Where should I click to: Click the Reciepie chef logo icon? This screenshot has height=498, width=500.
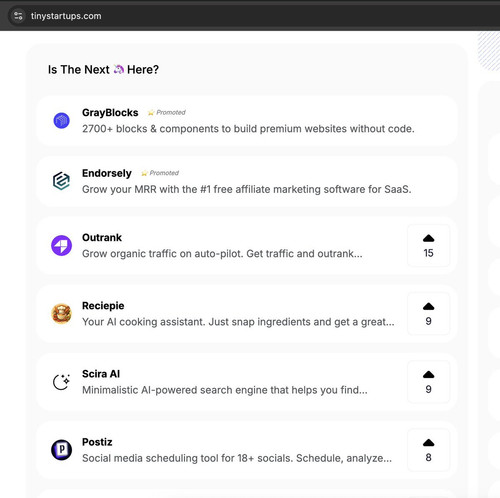(x=61, y=314)
